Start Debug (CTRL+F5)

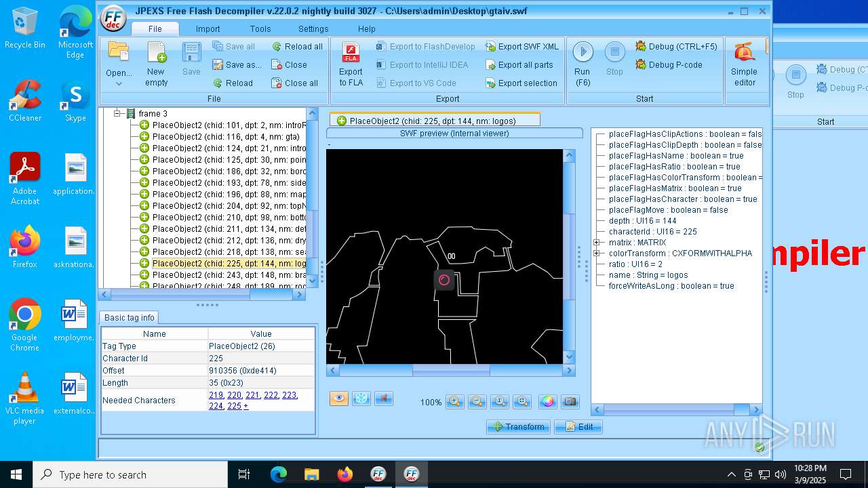click(x=676, y=47)
